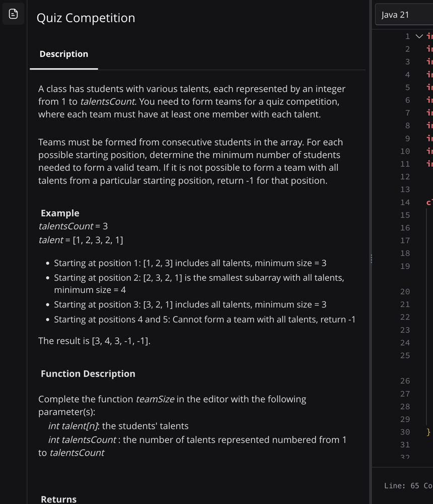This screenshot has height=504, width=433.
Task: Click the closing brace on line 30
Action: click(428, 432)
